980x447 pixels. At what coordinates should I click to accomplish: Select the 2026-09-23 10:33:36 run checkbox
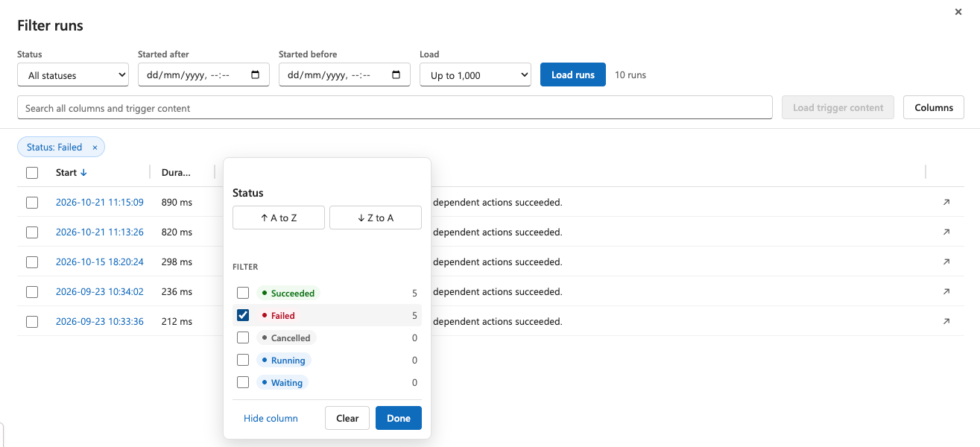(x=32, y=321)
